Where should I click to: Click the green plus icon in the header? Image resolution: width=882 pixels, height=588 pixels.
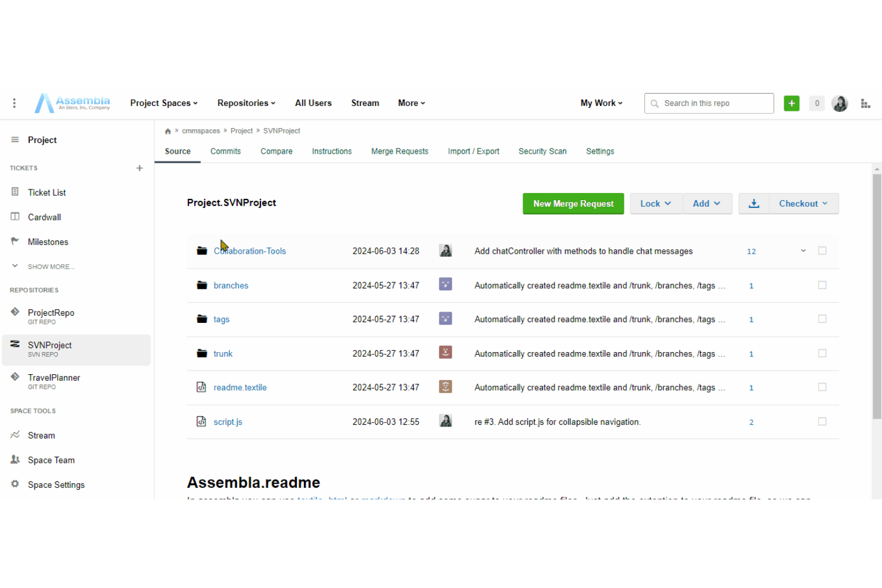[x=791, y=103]
